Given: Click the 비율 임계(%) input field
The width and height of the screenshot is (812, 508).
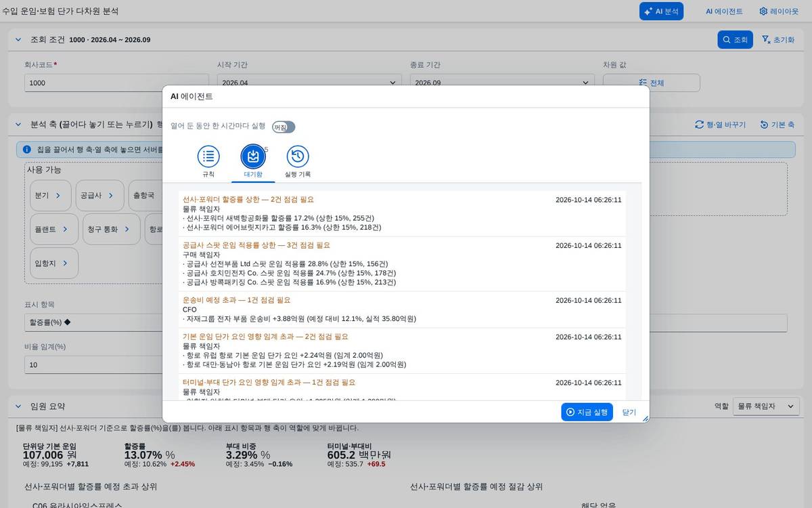Looking at the screenshot, I should (x=93, y=364).
